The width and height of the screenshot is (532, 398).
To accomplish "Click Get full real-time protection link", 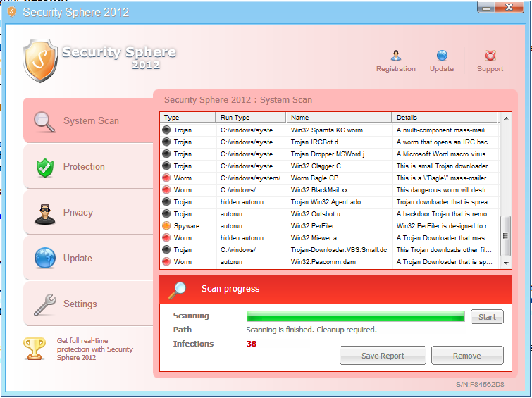I will coord(95,349).
